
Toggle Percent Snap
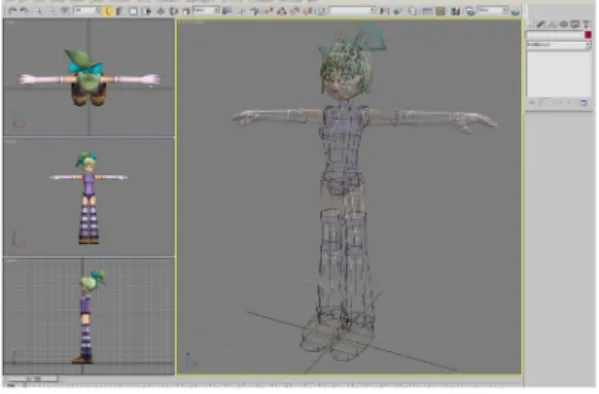(x=294, y=11)
